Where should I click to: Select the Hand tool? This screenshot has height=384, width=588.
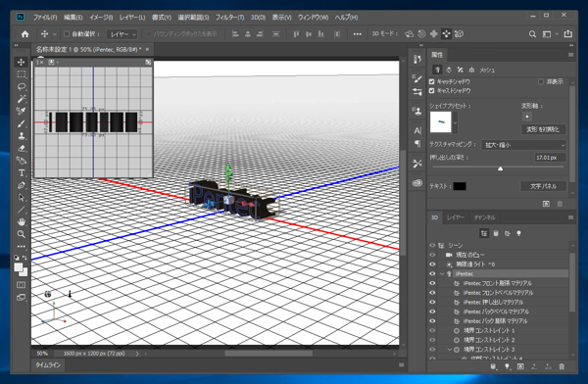click(22, 222)
